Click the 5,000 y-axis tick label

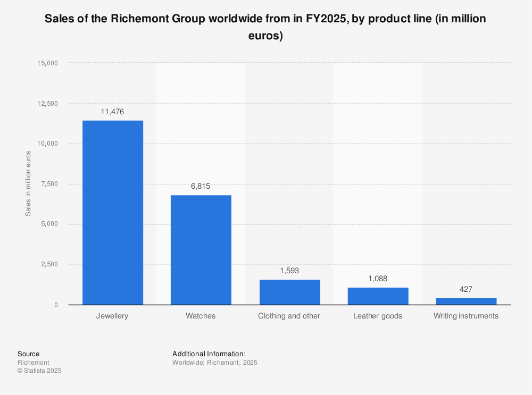(x=49, y=224)
